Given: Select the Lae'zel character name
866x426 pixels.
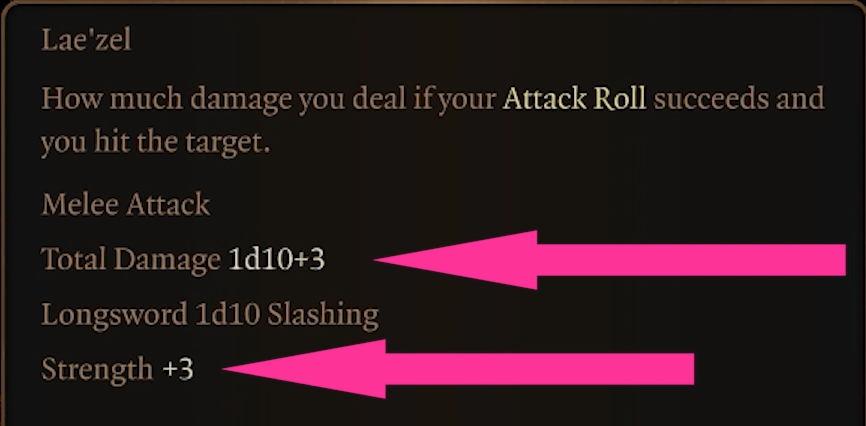Looking at the screenshot, I should point(86,40).
